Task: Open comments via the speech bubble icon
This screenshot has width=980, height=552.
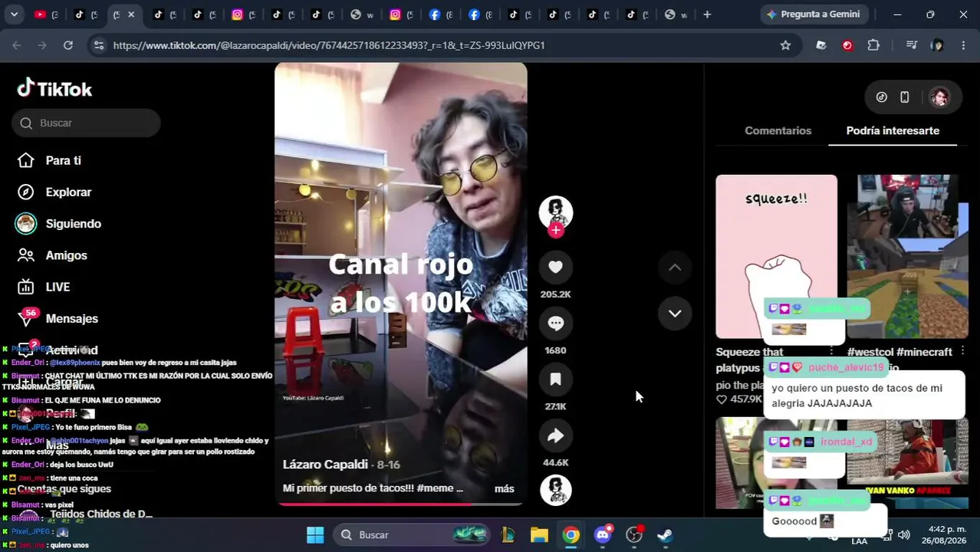Action: coord(555,324)
